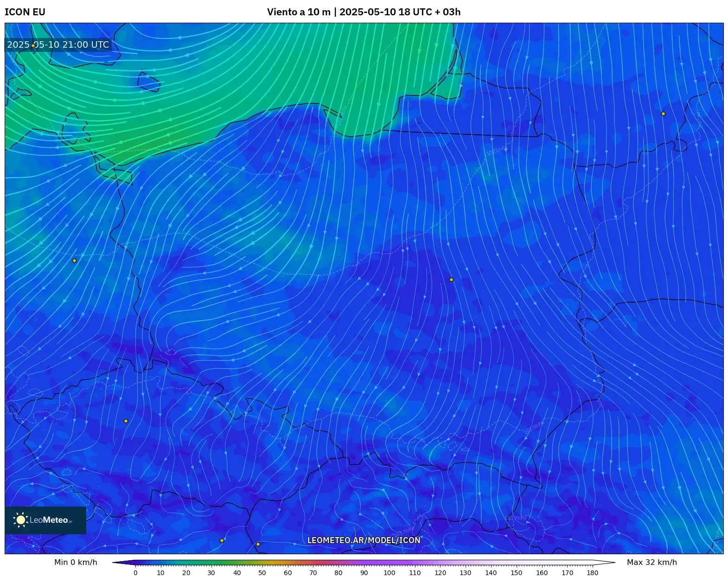The height and width of the screenshot is (576, 728).
Task: Click the 2025-05-10 21:00 UTC timestamp
Action: [58, 44]
